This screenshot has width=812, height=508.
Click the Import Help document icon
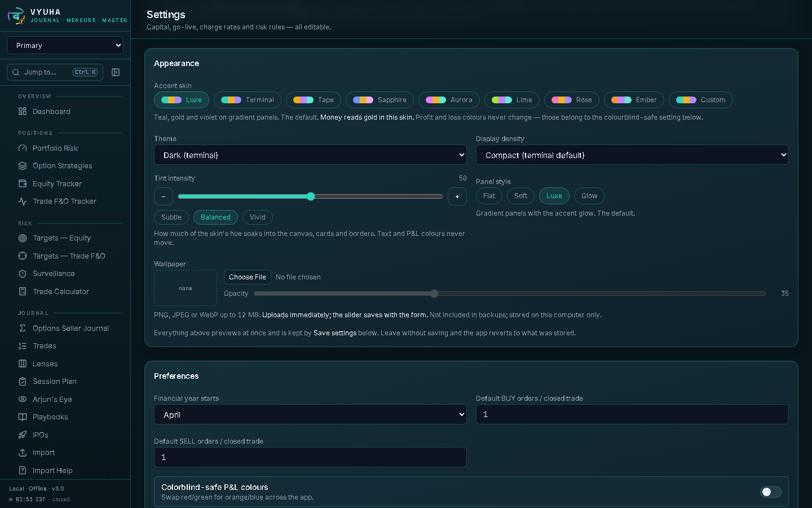[23, 470]
